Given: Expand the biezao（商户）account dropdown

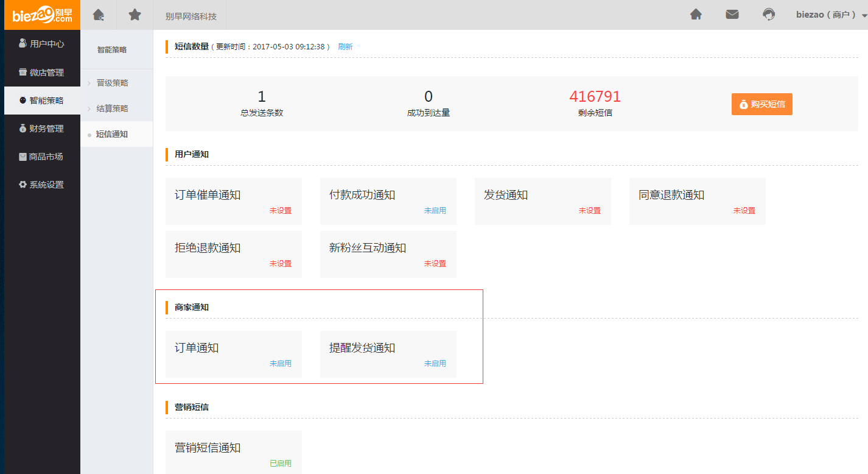Looking at the screenshot, I should (x=830, y=15).
